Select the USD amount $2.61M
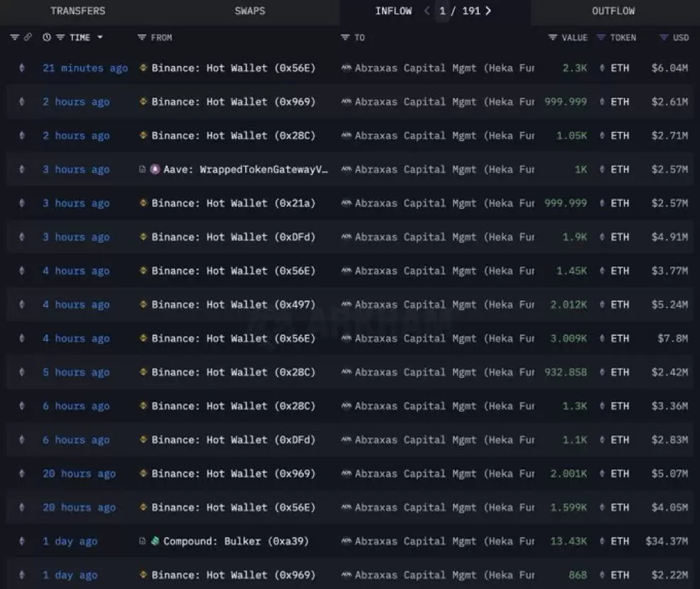700x589 pixels. [670, 102]
